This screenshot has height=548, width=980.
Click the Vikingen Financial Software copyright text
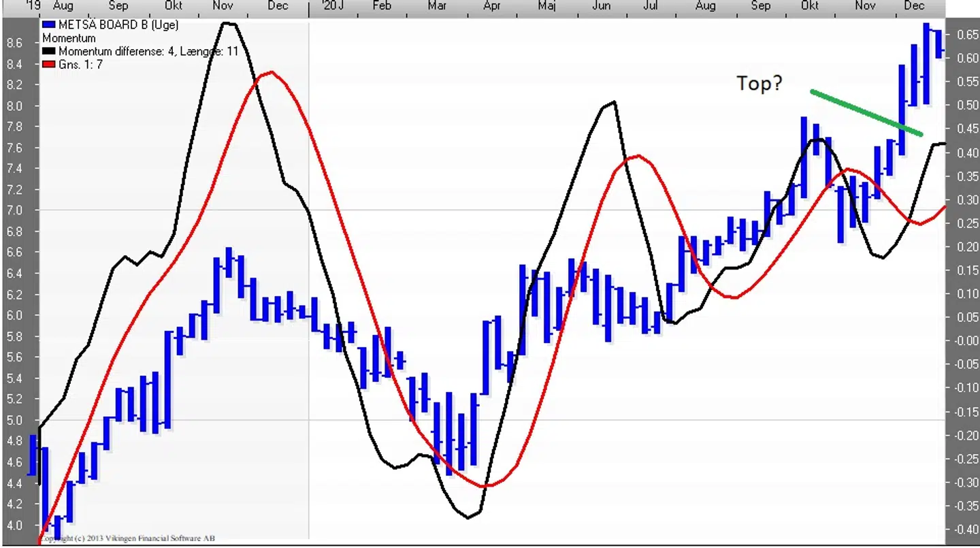click(128, 538)
